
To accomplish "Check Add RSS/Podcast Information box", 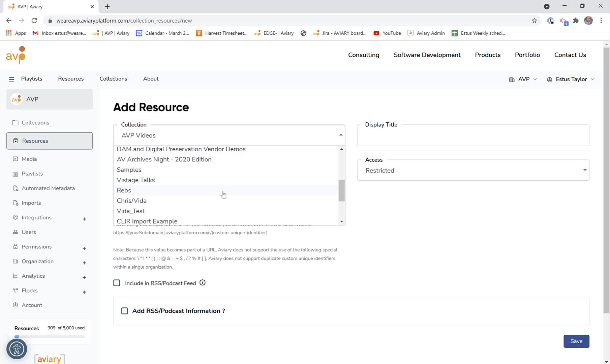I will (x=125, y=311).
